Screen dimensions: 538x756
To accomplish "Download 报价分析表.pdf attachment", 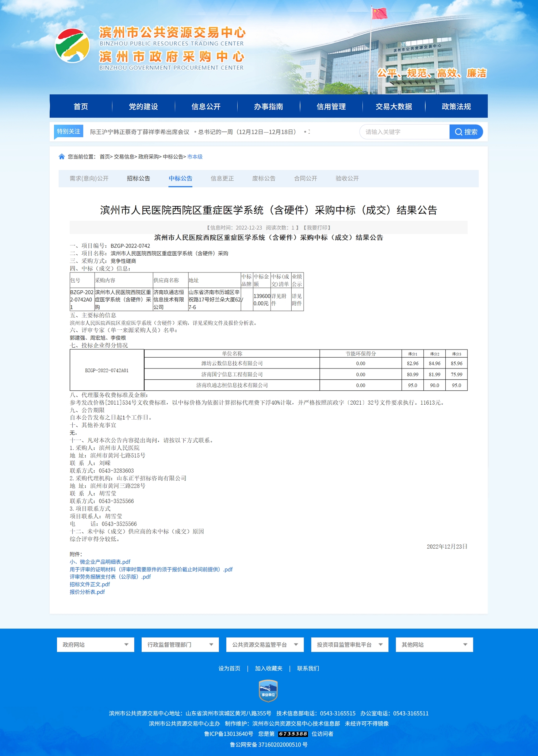I will (x=87, y=592).
